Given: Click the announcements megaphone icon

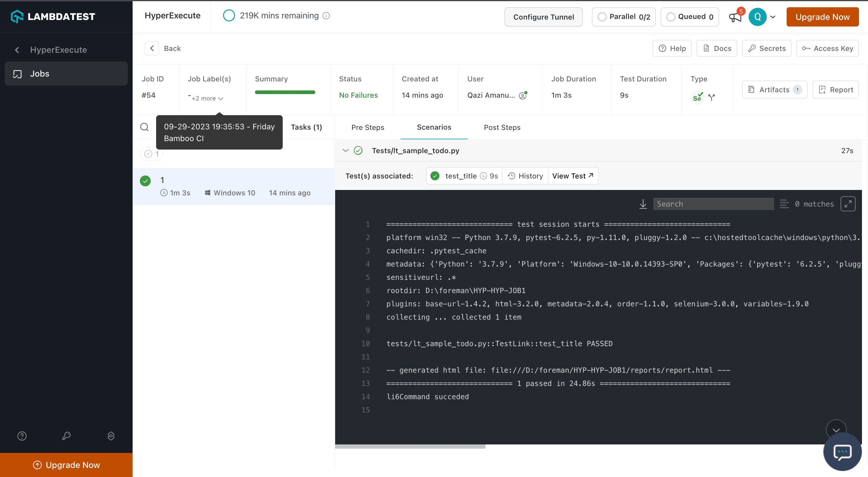Looking at the screenshot, I should pyautogui.click(x=735, y=17).
